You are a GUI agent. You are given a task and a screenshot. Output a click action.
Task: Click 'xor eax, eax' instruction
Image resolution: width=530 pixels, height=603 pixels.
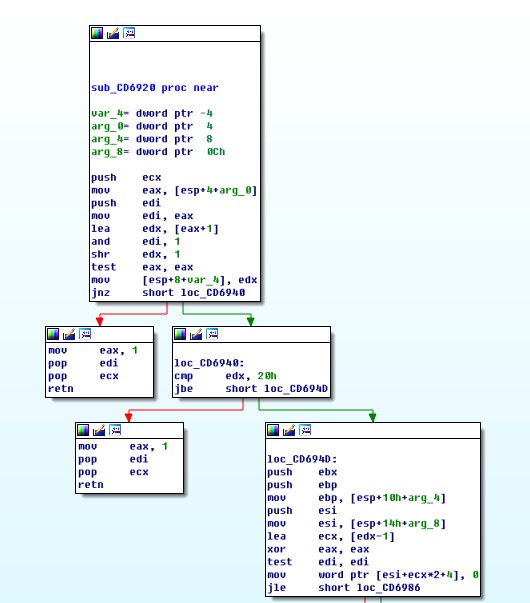coord(318,549)
